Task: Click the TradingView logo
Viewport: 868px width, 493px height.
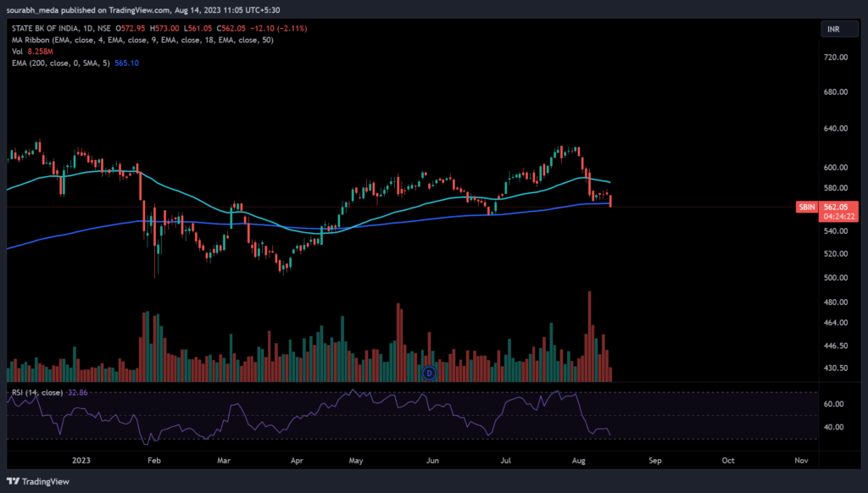Action: 38,481
